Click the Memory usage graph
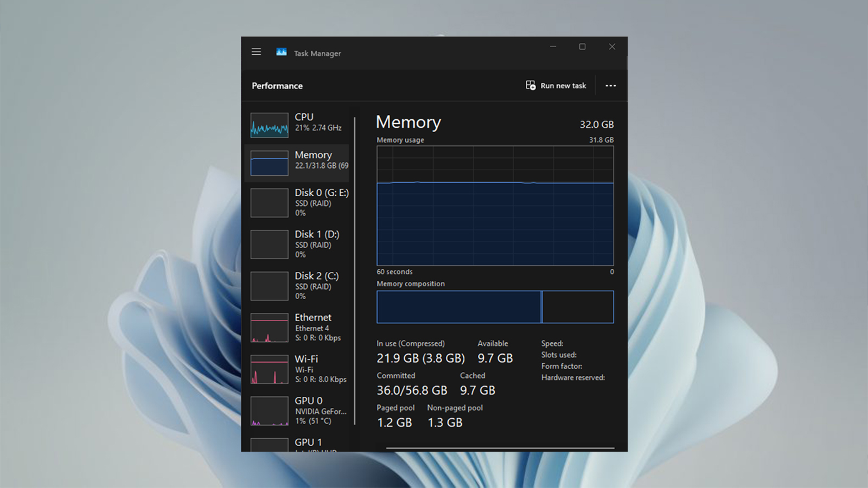The image size is (868, 488). [495, 206]
